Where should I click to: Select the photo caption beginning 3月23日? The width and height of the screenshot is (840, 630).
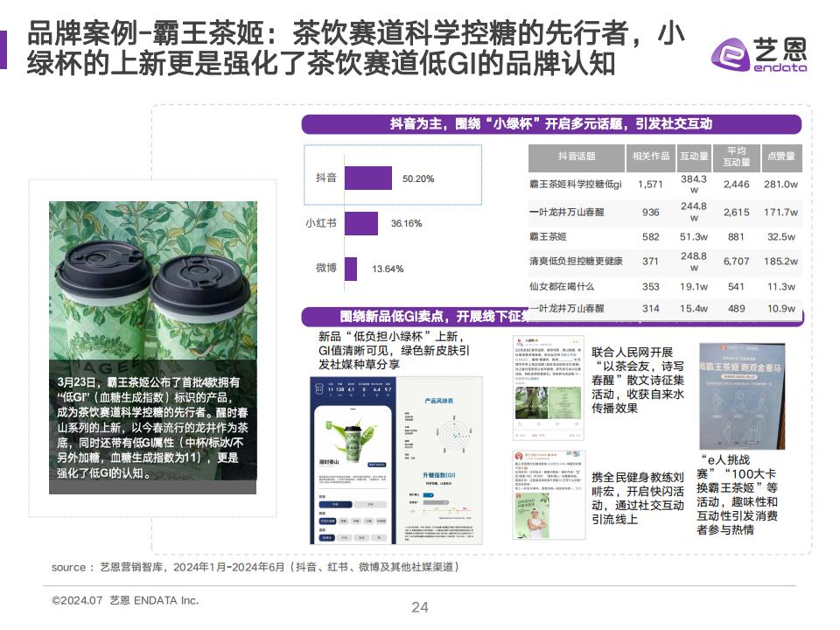(152, 428)
